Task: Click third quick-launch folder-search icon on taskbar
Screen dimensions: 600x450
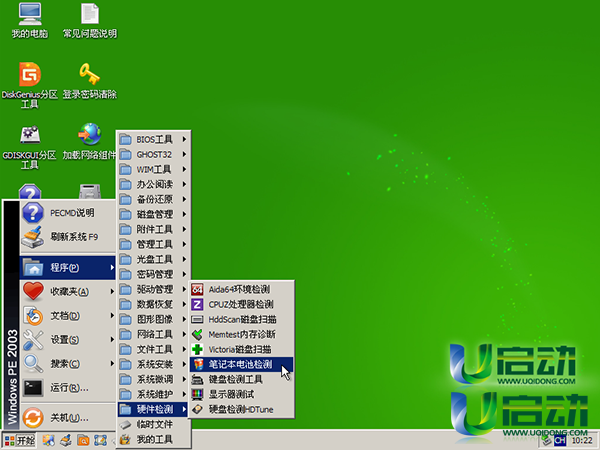Action: click(83, 440)
